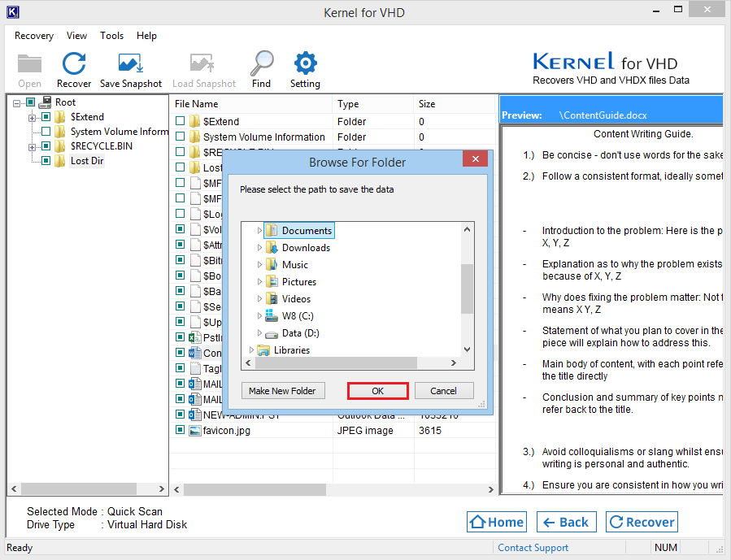
Task: Expand the Music folder in dialog
Action: [259, 265]
